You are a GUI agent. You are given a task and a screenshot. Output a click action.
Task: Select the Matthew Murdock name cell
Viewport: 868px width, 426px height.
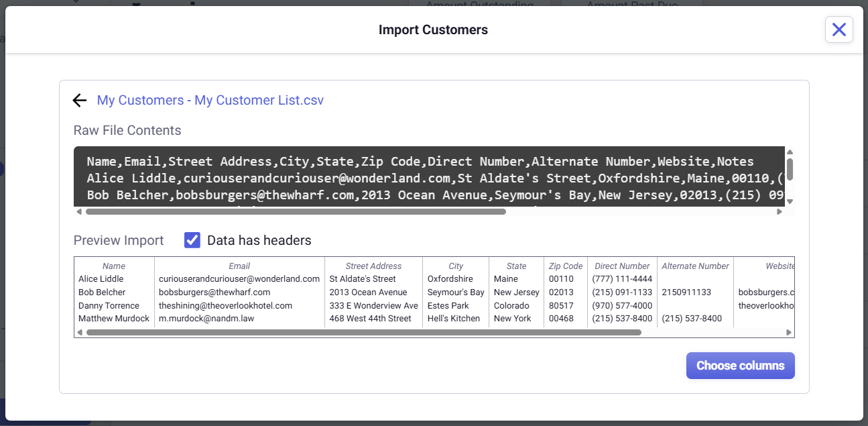tap(113, 319)
